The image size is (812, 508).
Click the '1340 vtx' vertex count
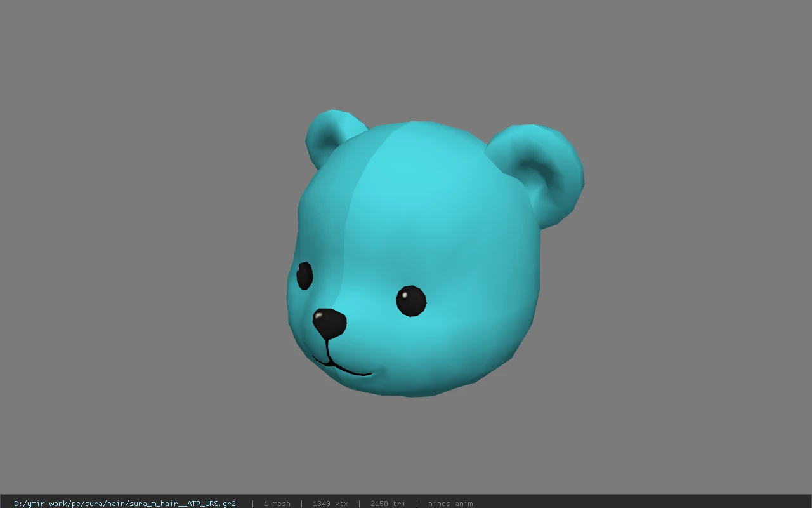330,504
